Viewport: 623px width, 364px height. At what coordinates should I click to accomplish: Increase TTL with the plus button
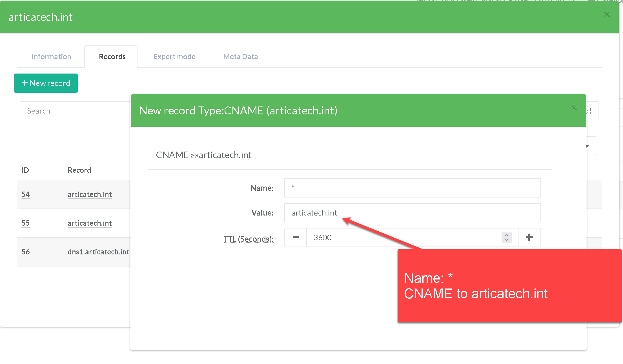pos(529,238)
